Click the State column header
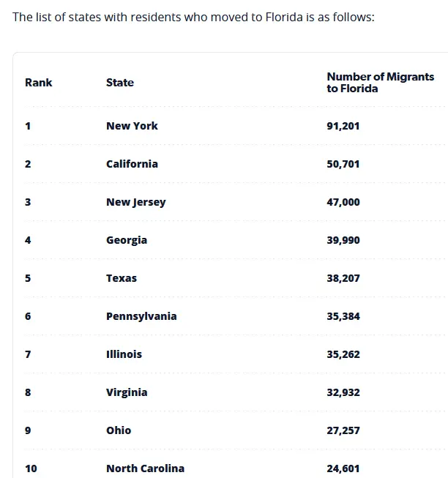 [120, 83]
